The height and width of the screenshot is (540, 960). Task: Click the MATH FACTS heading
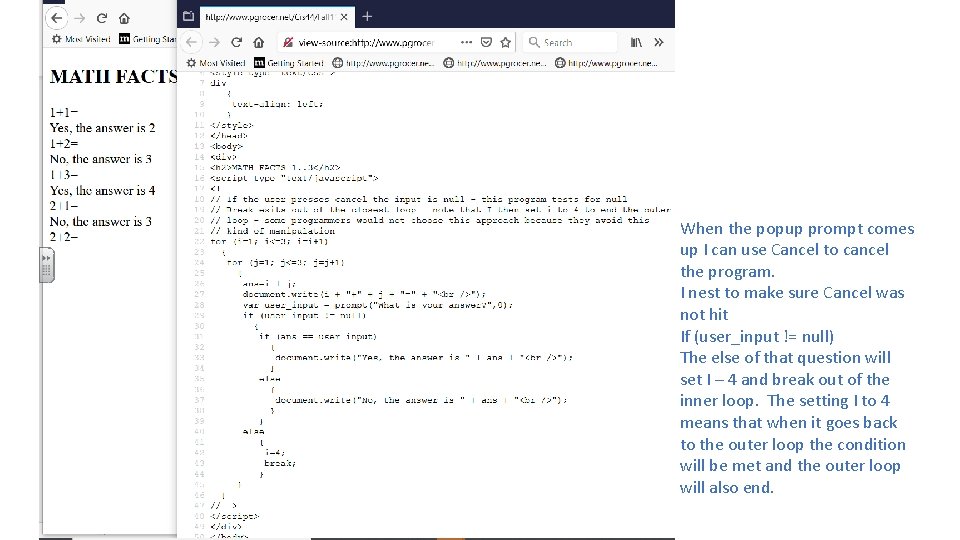coord(113,77)
